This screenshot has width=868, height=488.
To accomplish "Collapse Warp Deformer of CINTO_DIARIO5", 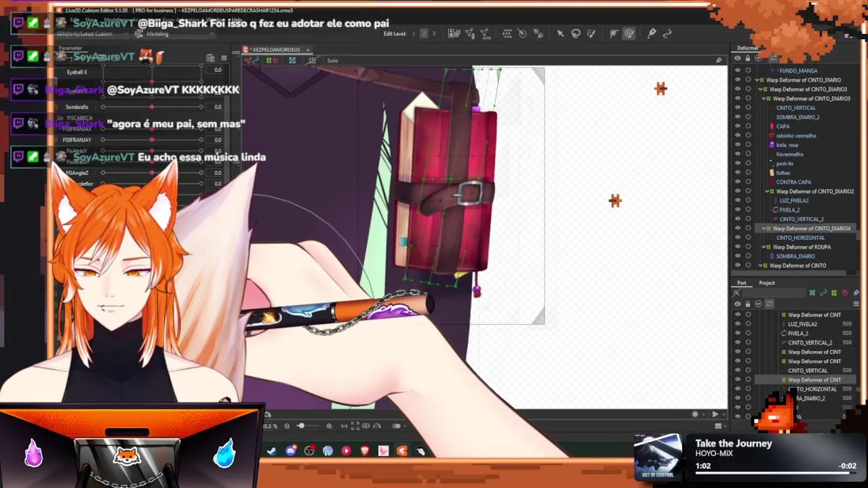I will pyautogui.click(x=765, y=98).
